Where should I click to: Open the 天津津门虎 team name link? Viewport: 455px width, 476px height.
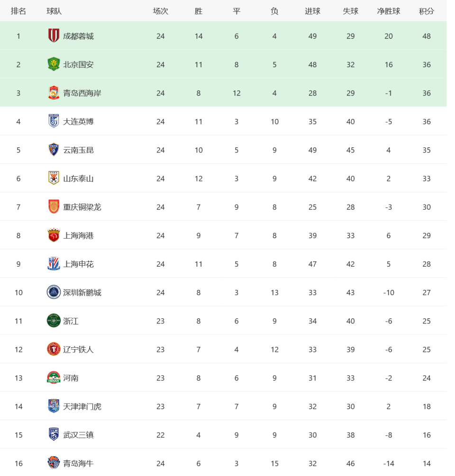82,406
